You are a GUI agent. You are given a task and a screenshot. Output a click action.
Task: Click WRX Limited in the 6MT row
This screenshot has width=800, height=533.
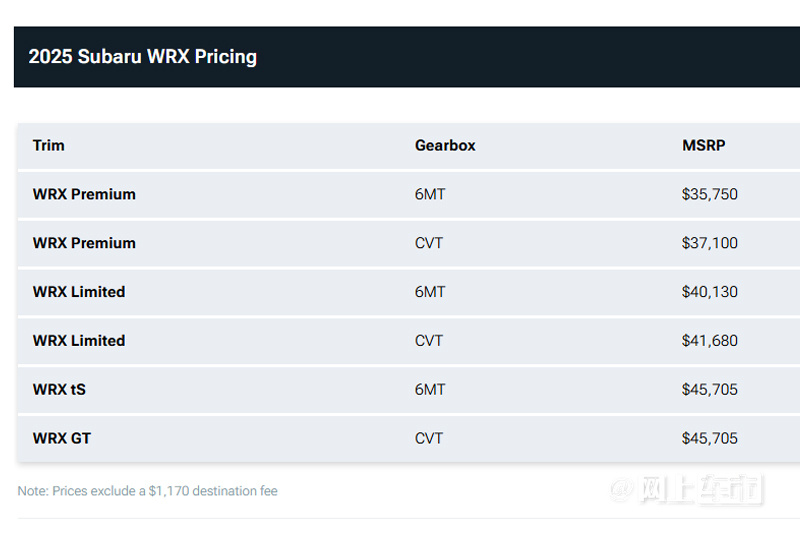(x=79, y=292)
